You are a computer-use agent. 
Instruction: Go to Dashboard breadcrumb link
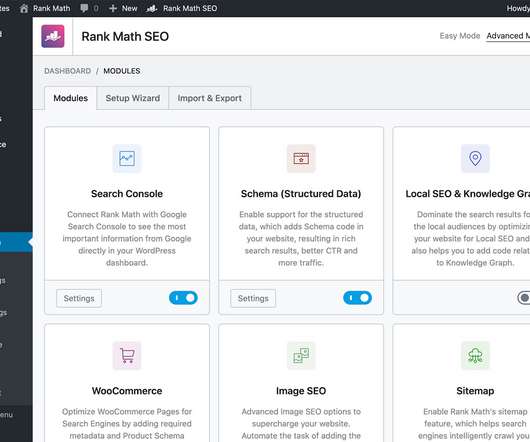pos(68,71)
